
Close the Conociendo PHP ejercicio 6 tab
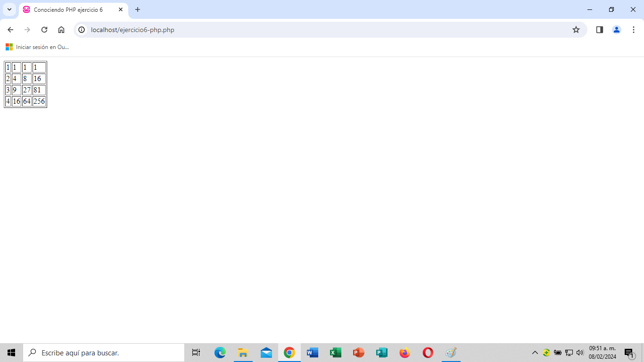point(121,9)
